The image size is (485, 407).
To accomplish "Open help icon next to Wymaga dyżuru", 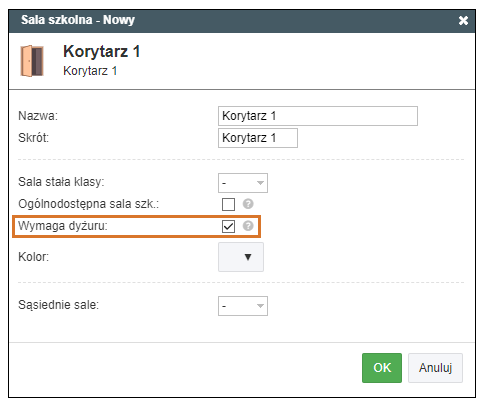I will point(248,226).
